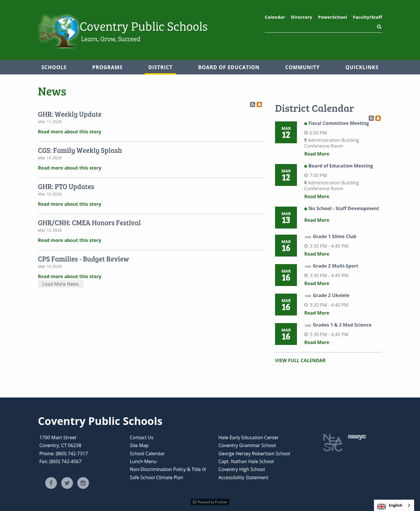The height and width of the screenshot is (511, 420).
Task: Click the search magnifier icon in header
Action: (379, 27)
